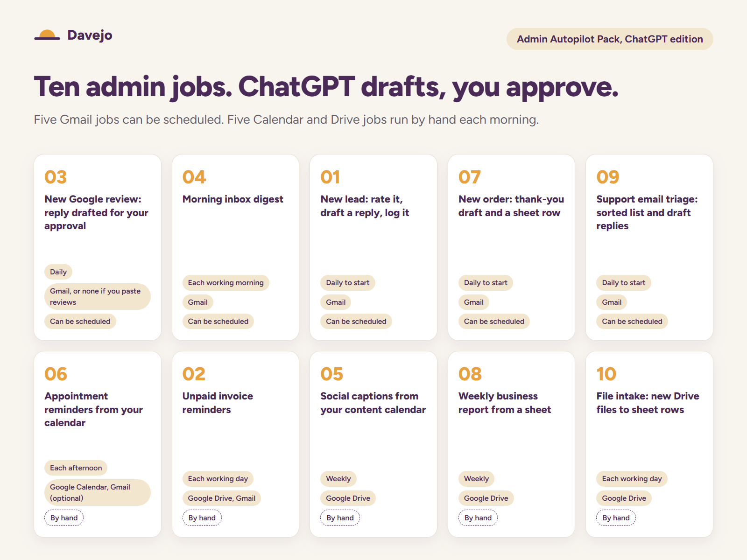Screen dimensions: 747x560
Task: Click the orange number 03
Action: (x=56, y=177)
